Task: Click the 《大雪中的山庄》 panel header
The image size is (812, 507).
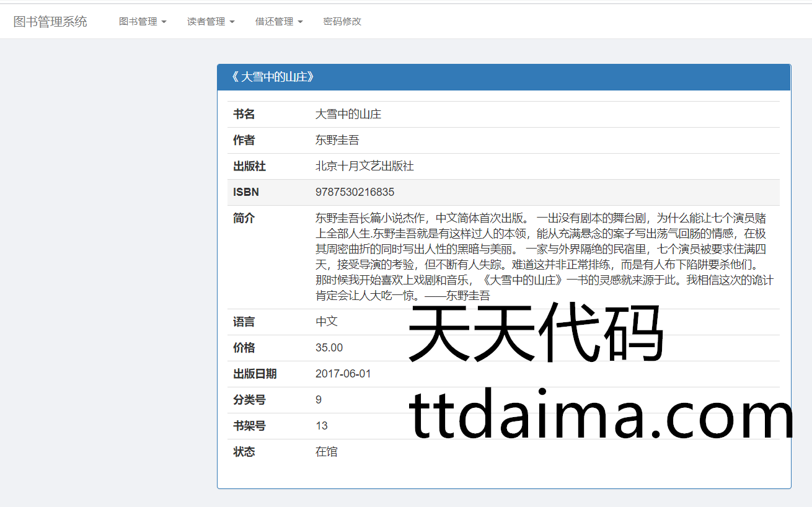Action: coord(273,77)
